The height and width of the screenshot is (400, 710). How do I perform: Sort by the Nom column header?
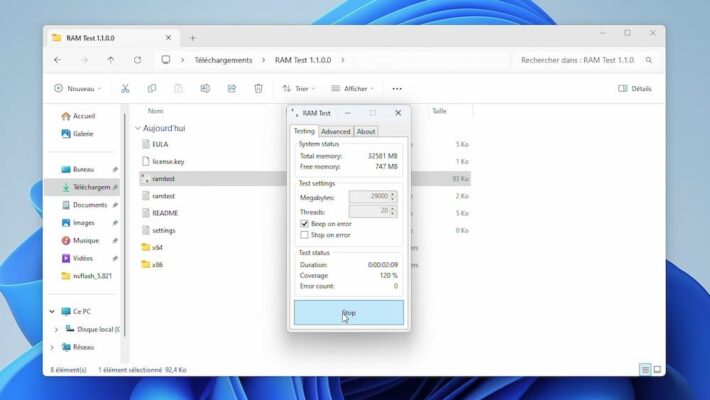[155, 111]
